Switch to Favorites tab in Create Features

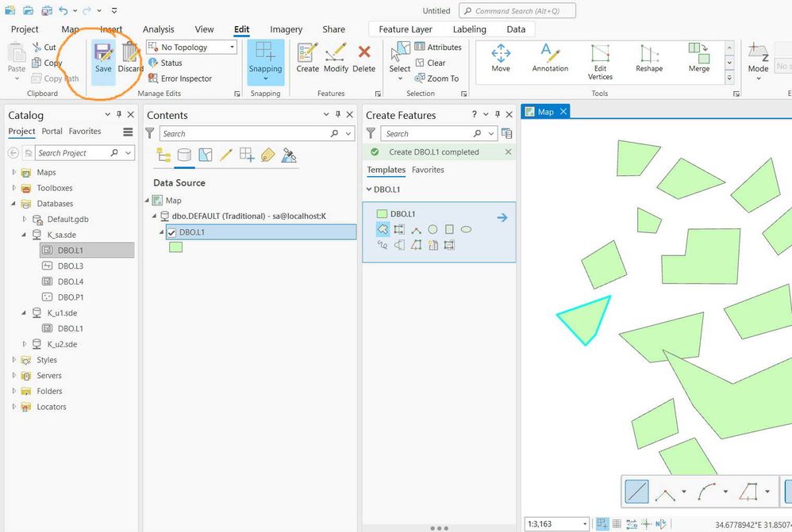pyautogui.click(x=428, y=170)
